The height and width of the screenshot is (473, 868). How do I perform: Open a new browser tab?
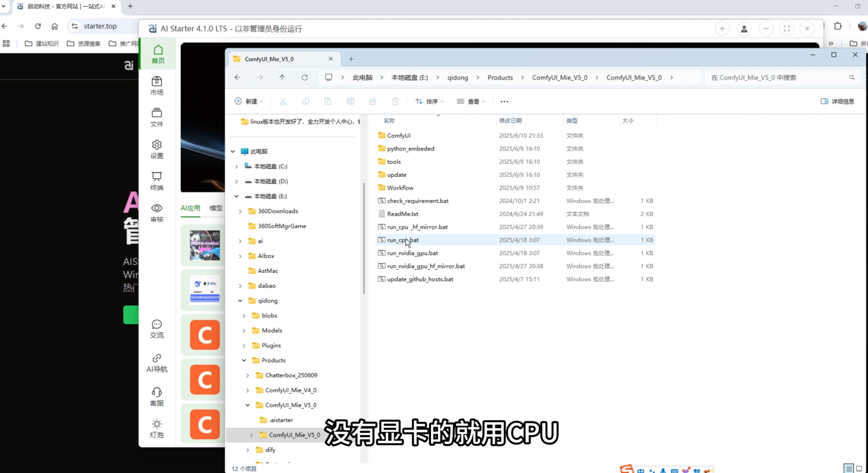[130, 6]
